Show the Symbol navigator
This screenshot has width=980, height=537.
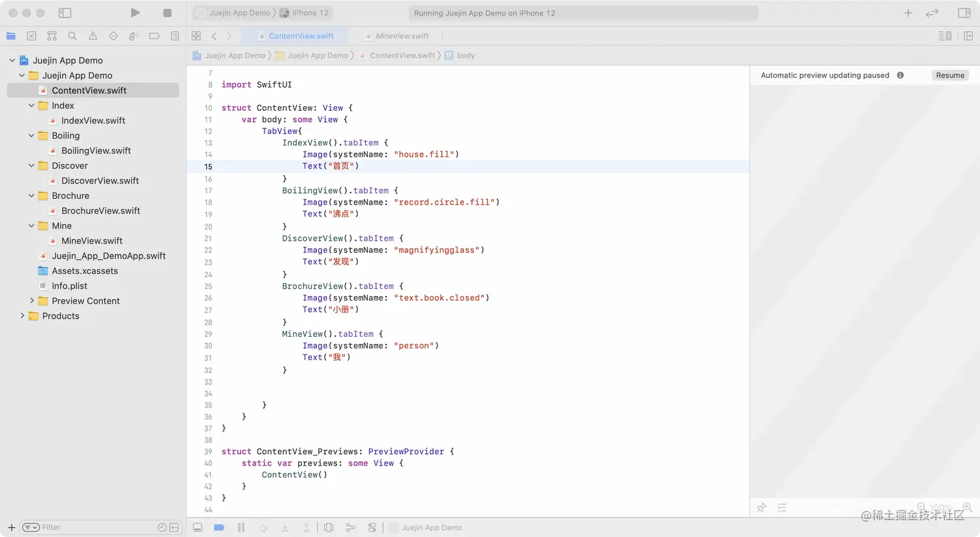52,36
